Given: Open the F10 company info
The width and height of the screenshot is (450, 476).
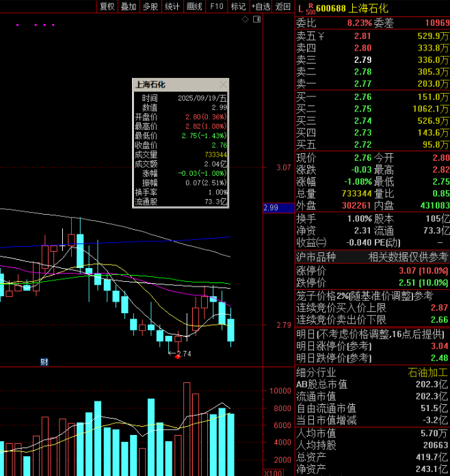Looking at the screenshot, I should (217, 6).
